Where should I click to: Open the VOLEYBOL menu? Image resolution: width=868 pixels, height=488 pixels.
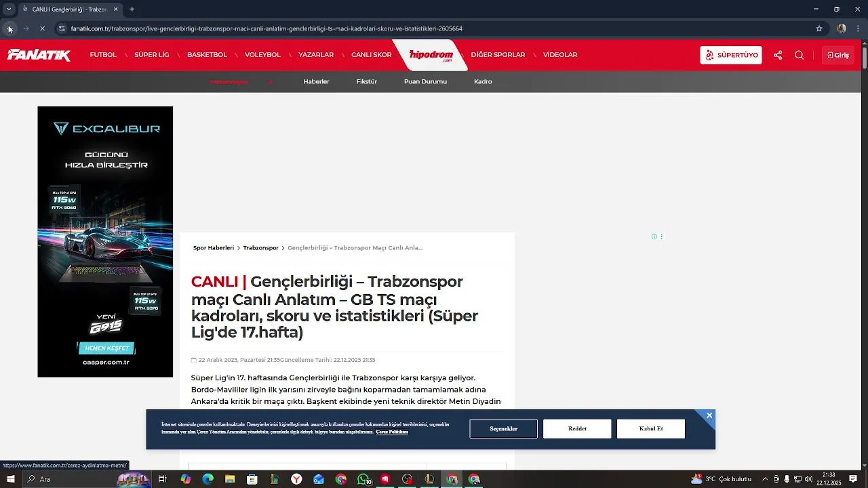[262, 55]
